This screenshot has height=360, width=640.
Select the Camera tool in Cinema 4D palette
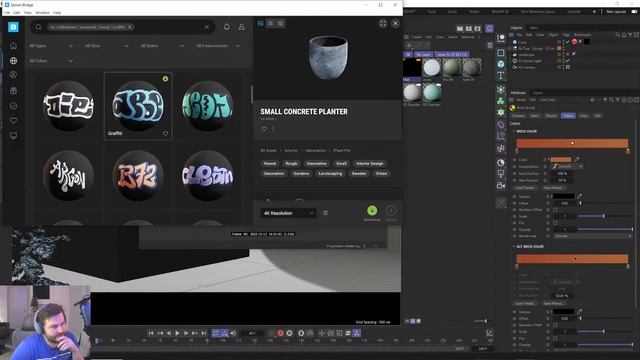(501, 185)
